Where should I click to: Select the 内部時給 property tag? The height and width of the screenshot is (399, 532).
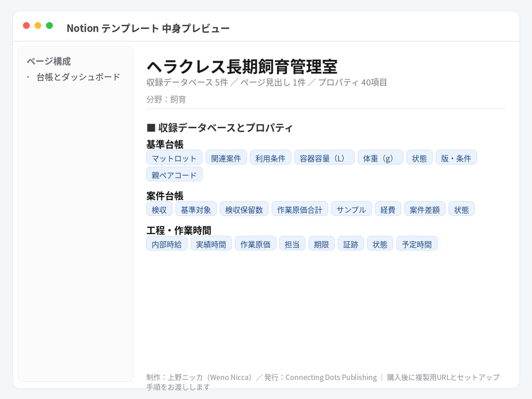(x=167, y=243)
